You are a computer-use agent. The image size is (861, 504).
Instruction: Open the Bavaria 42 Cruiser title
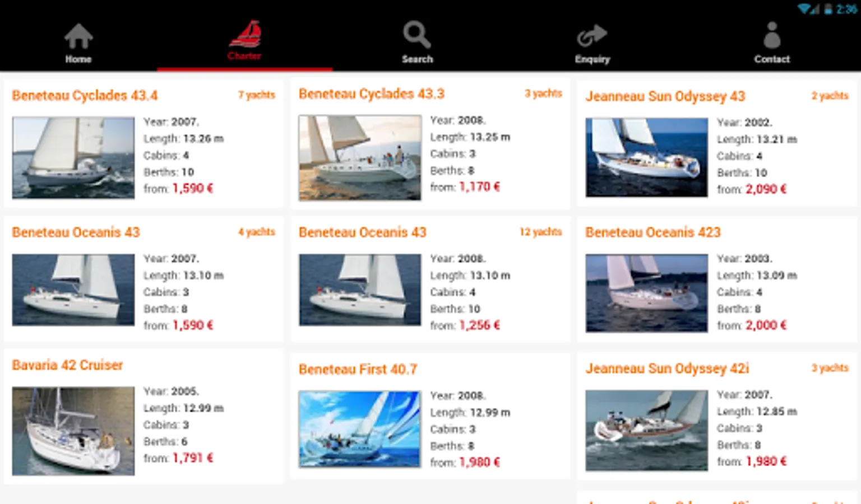67,365
